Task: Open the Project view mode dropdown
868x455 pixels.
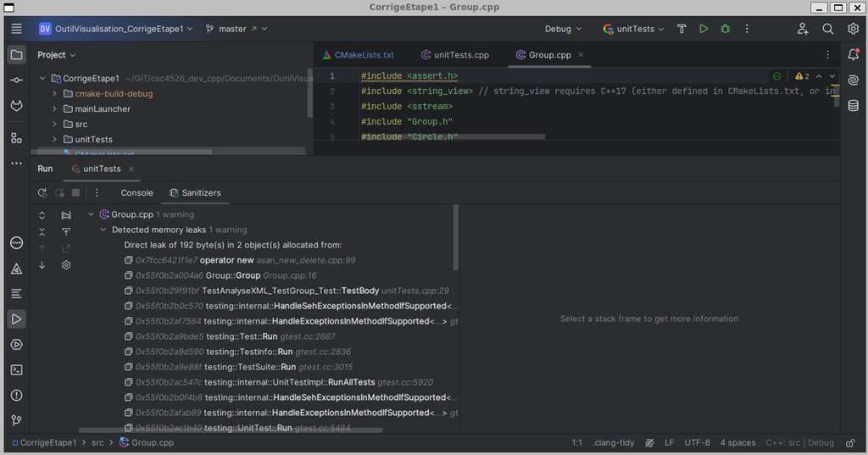Action: pyautogui.click(x=57, y=55)
